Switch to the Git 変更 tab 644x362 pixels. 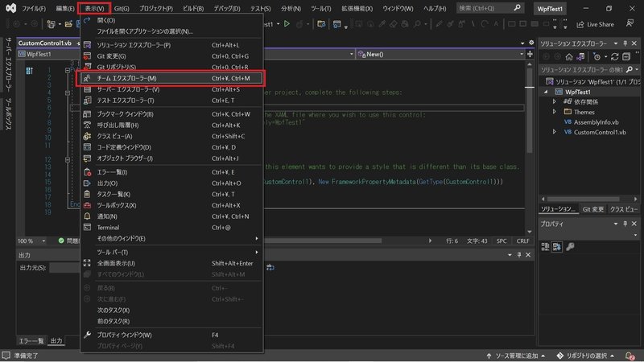tap(593, 209)
